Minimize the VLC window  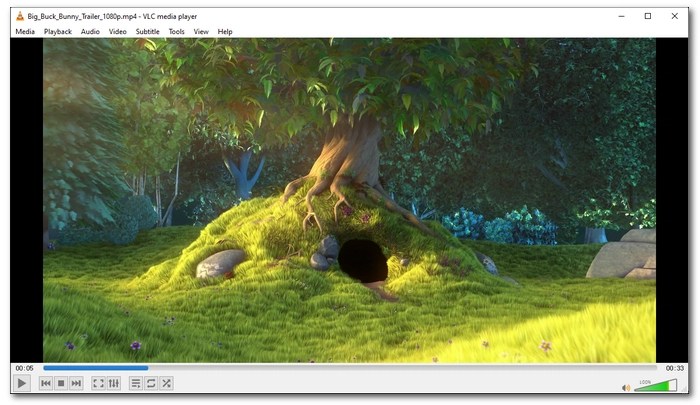pyautogui.click(x=621, y=16)
